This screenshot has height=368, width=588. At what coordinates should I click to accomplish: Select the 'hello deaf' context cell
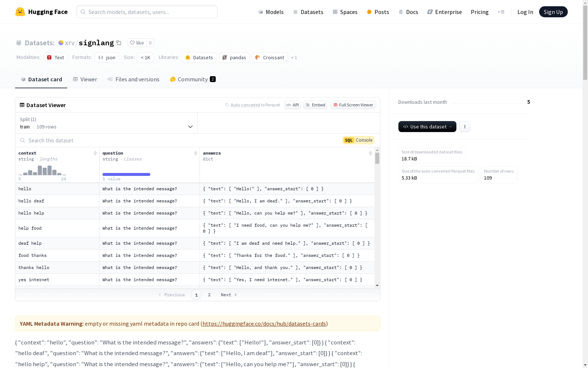[57, 201]
